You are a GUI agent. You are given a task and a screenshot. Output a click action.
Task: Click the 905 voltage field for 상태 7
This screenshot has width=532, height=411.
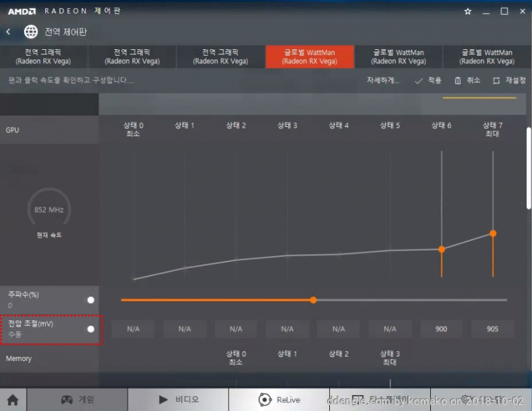click(x=492, y=329)
